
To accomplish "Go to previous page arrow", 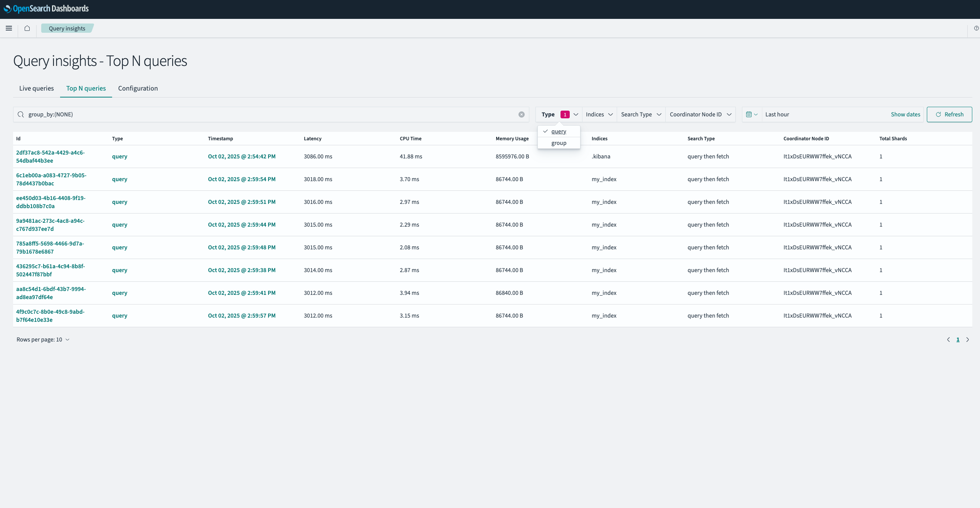I will click(x=948, y=340).
